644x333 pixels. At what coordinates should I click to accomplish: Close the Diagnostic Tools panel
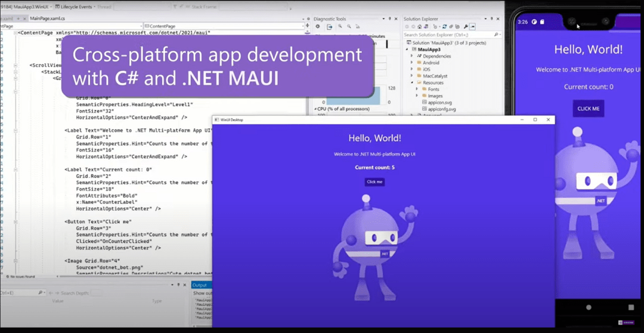pos(396,19)
